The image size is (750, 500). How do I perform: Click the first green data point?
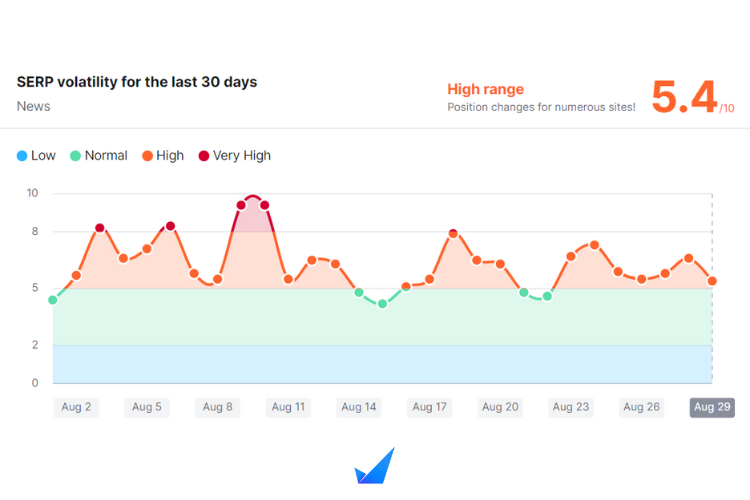pyautogui.click(x=53, y=300)
